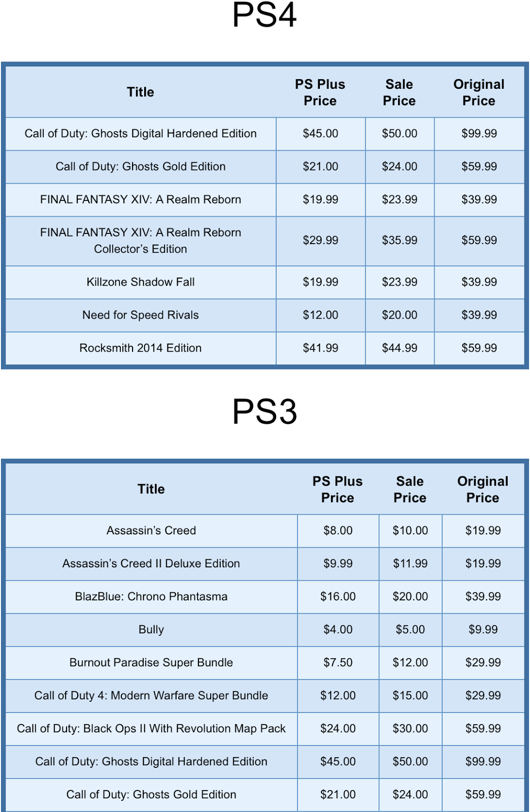
Task: Select the $35.99 sale price cell
Action: click(400, 241)
